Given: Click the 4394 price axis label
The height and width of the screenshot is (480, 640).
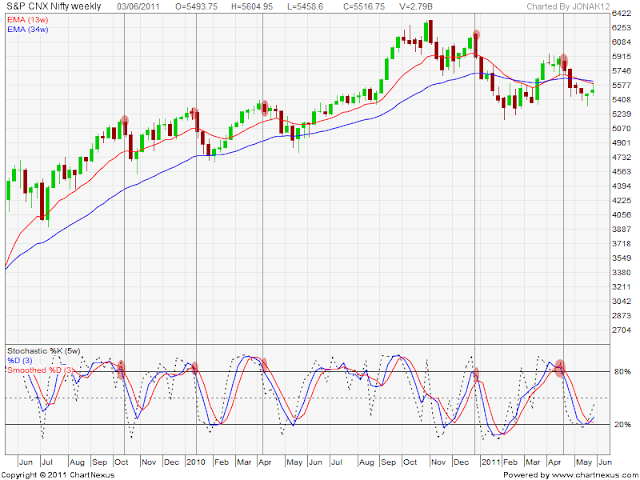Looking at the screenshot, I should 622,186.
